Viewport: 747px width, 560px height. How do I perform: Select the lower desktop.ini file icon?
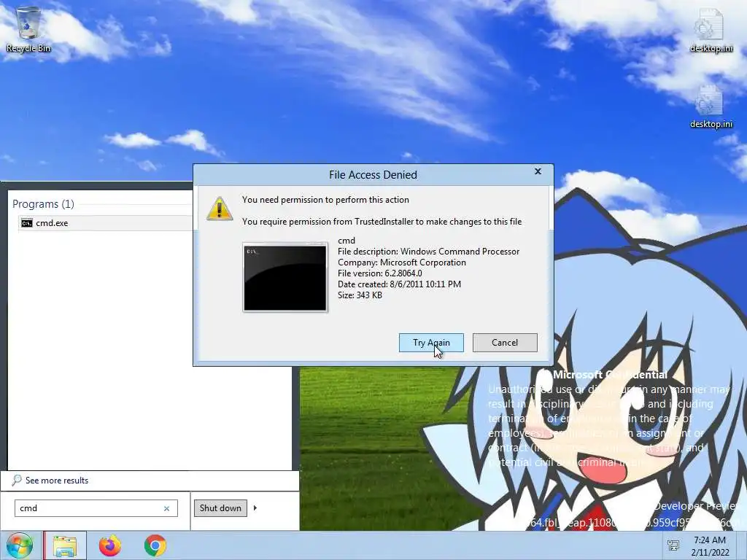click(x=711, y=106)
